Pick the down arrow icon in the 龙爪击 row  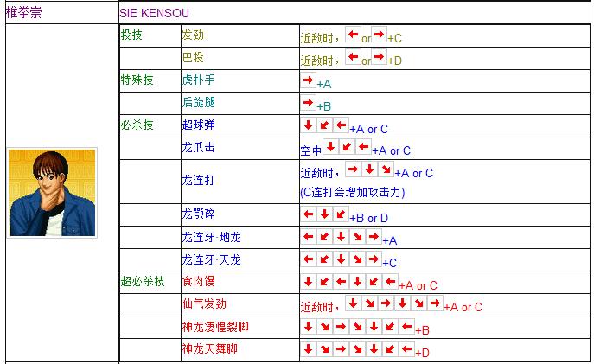pyautogui.click(x=330, y=147)
